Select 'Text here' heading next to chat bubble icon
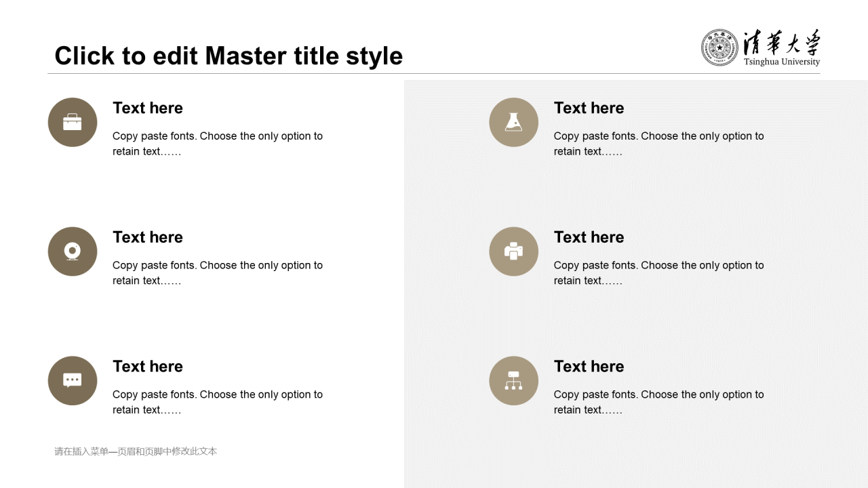Viewport: 868px width, 488px height. click(x=148, y=366)
